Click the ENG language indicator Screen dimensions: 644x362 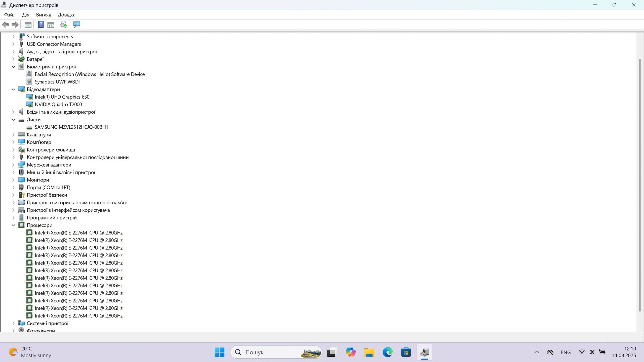point(566,352)
